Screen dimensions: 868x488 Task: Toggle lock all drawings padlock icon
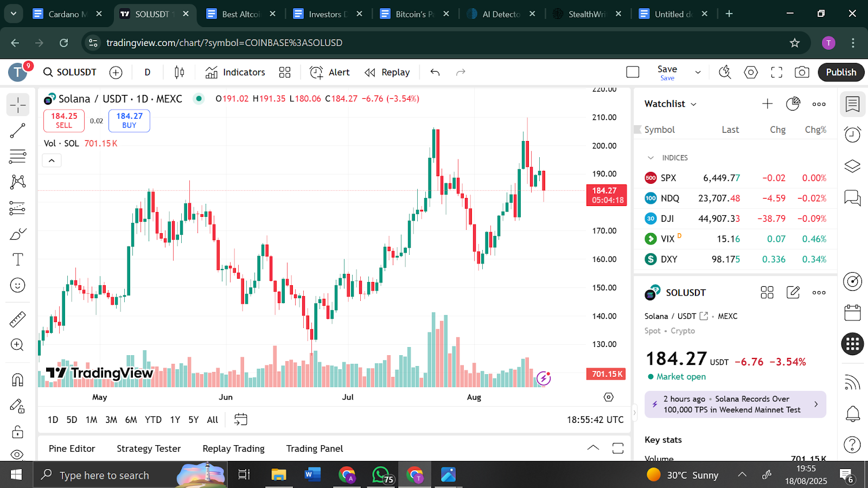17,432
